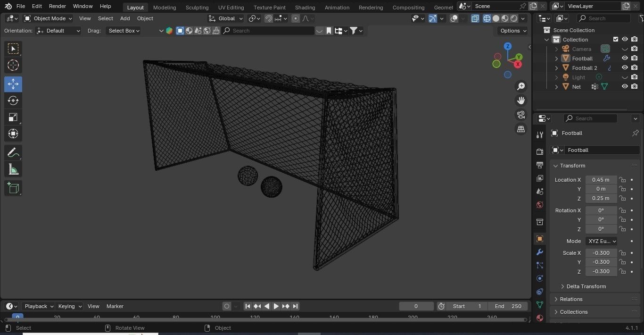Activate the Scale tool

pos(13,117)
